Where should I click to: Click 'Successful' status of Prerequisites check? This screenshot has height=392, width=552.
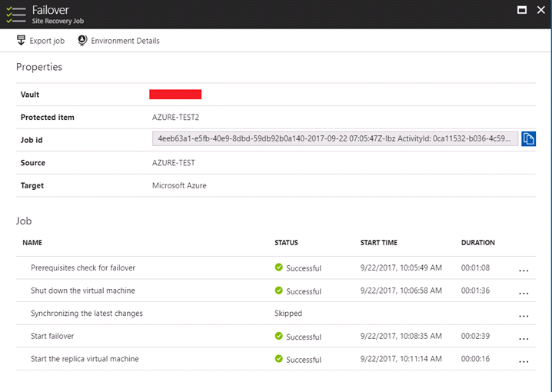tap(304, 268)
